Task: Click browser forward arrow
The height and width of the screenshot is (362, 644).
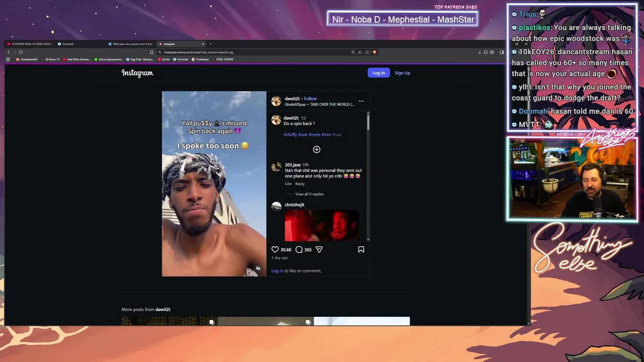Action: coord(14,52)
